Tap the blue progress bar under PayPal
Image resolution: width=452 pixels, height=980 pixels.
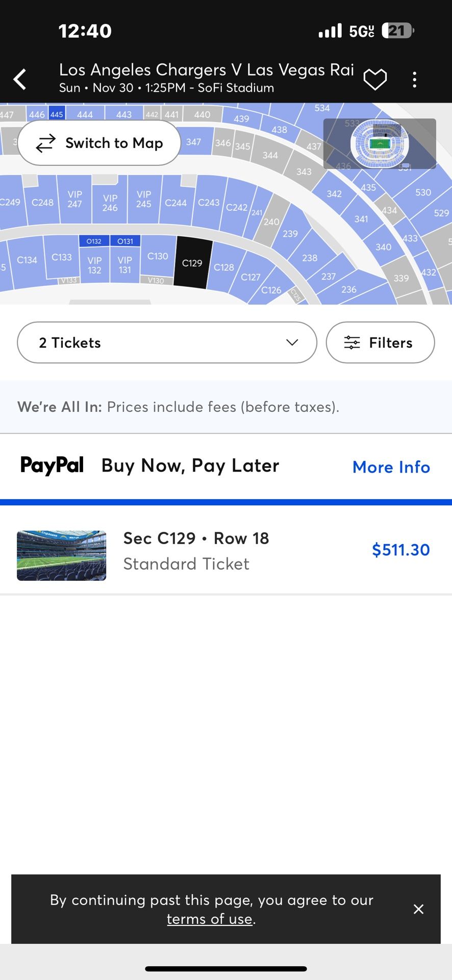point(226,502)
